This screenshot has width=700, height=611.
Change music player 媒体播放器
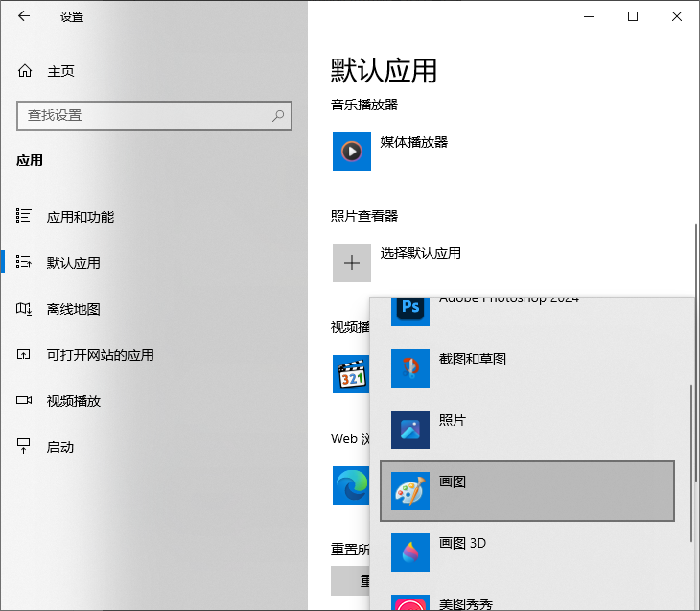[x=413, y=142]
